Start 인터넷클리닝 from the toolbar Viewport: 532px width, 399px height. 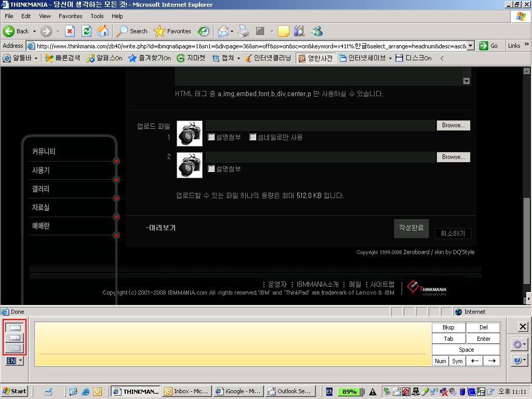(x=270, y=58)
